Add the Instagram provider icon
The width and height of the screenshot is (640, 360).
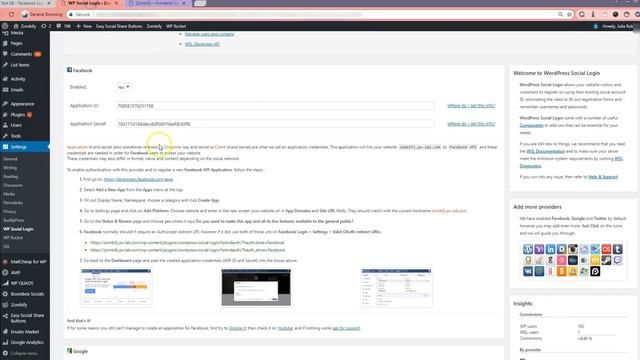click(573, 249)
